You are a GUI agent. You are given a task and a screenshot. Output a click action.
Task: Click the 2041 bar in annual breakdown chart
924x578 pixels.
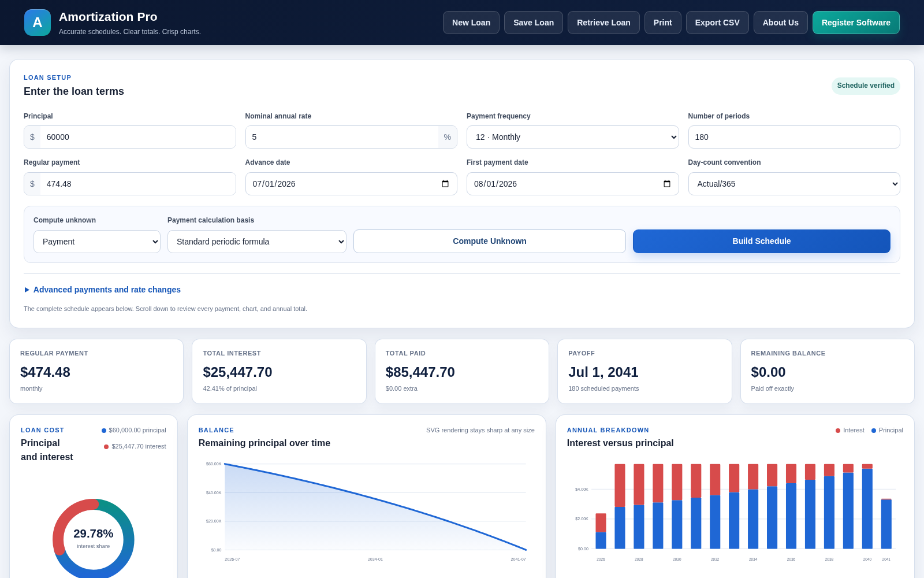tap(886, 524)
